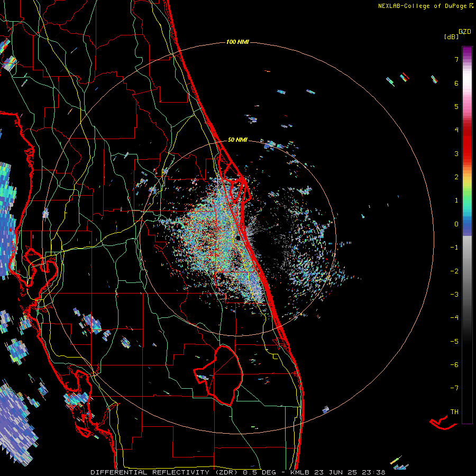This screenshot has height=476, width=476.
Task: Click the scale value "2"
Action: (x=456, y=177)
